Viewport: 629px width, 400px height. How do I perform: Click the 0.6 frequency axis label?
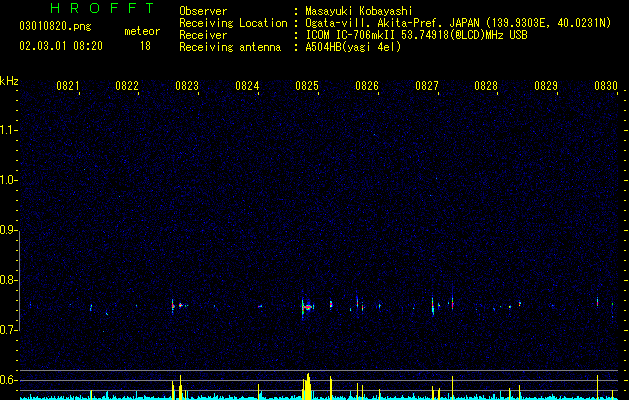pyautogui.click(x=8, y=380)
